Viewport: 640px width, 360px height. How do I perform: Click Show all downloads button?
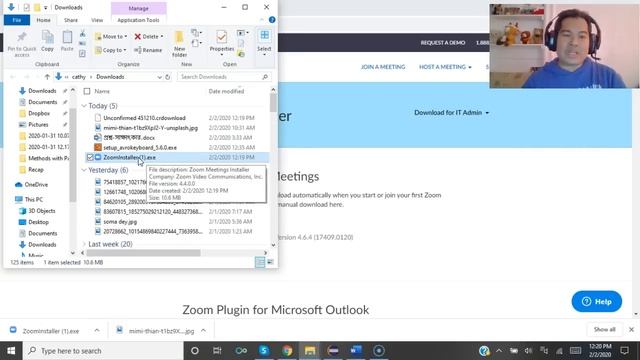(x=604, y=329)
